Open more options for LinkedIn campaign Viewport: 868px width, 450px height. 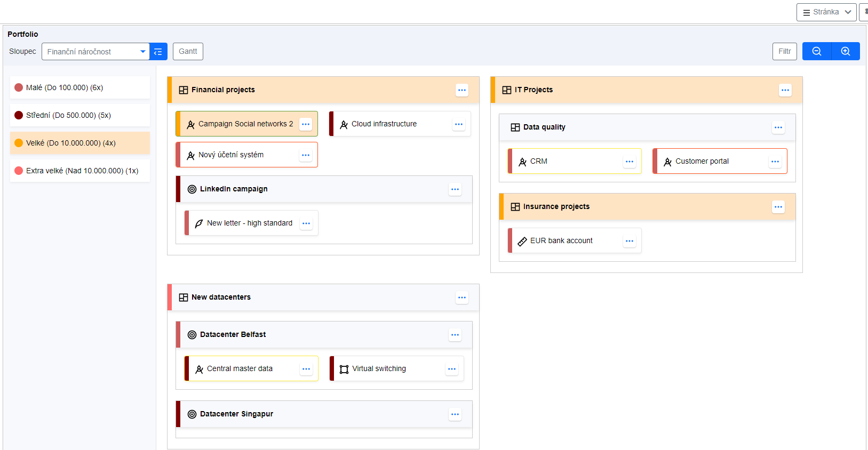pos(455,189)
